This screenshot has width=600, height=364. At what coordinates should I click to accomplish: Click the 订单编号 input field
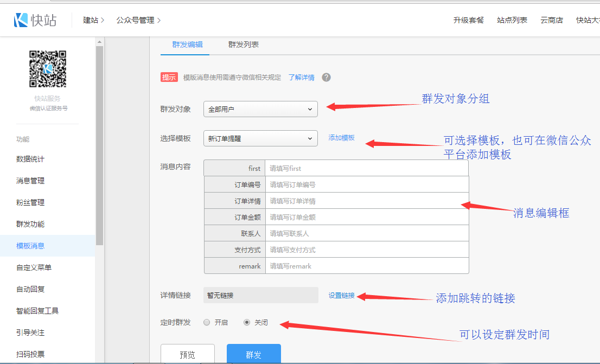coord(366,184)
